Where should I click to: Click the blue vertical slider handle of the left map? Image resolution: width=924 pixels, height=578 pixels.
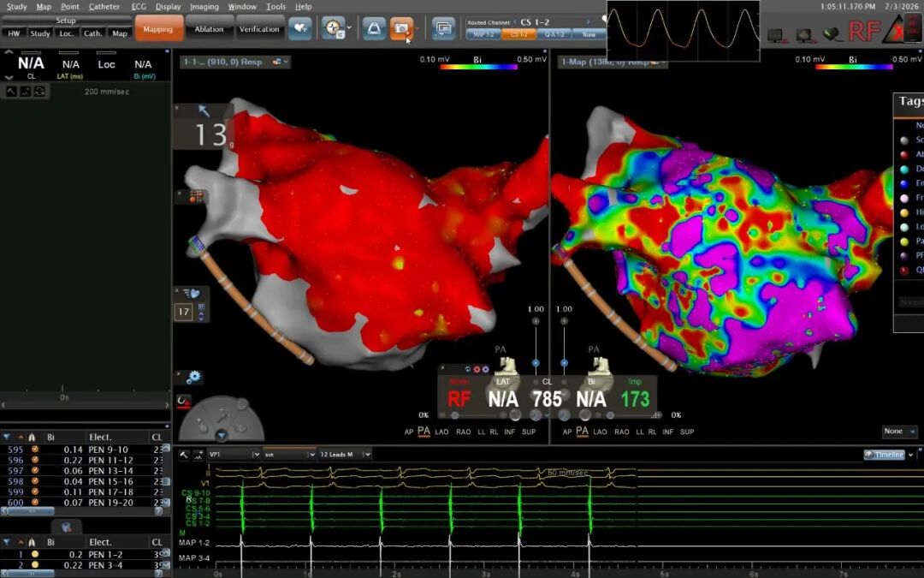pos(536,363)
